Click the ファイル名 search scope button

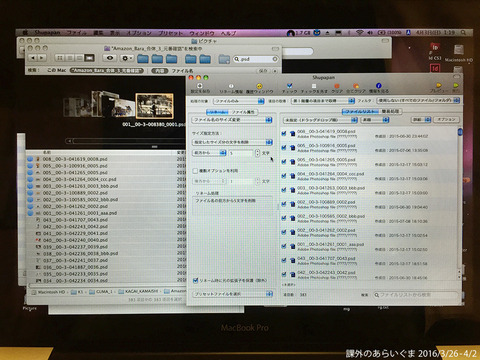[182, 71]
